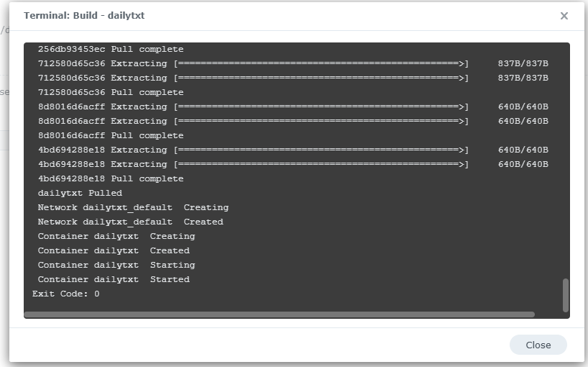Click the first 8d8016d6acff Extracting progress bar
The width and height of the screenshot is (588, 367).
click(x=321, y=107)
